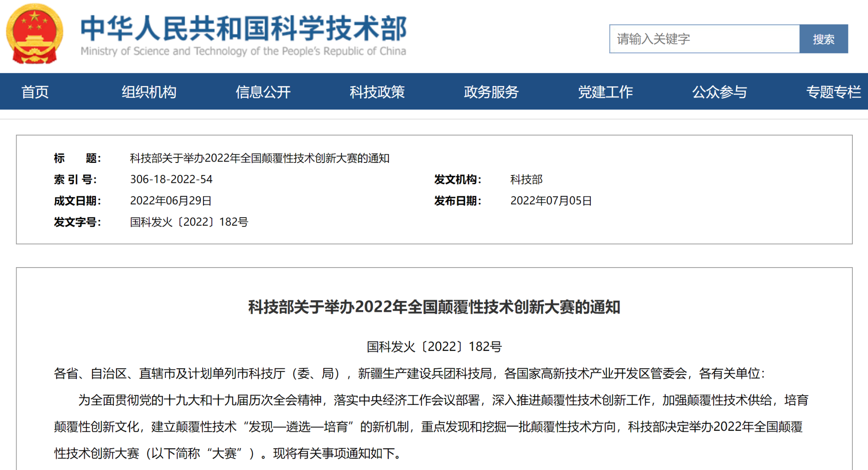
Task: Click inside the 请输入关键字 search field
Action: click(703, 39)
